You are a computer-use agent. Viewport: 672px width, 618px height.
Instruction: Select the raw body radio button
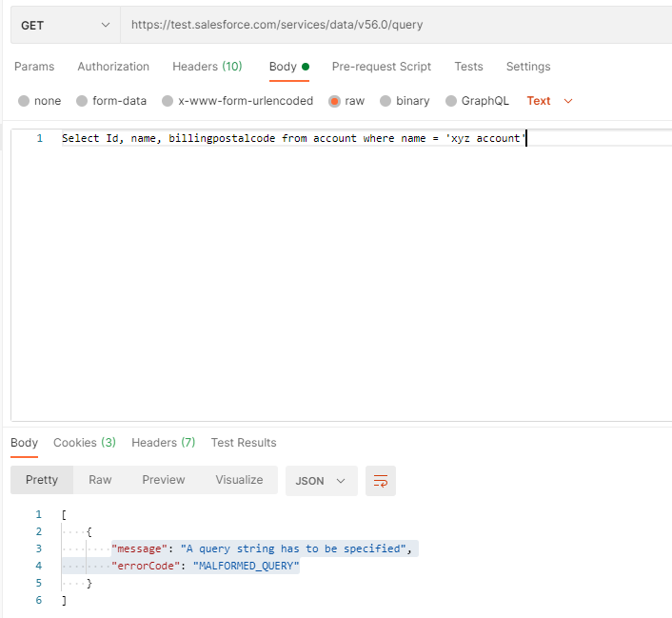coord(334,101)
